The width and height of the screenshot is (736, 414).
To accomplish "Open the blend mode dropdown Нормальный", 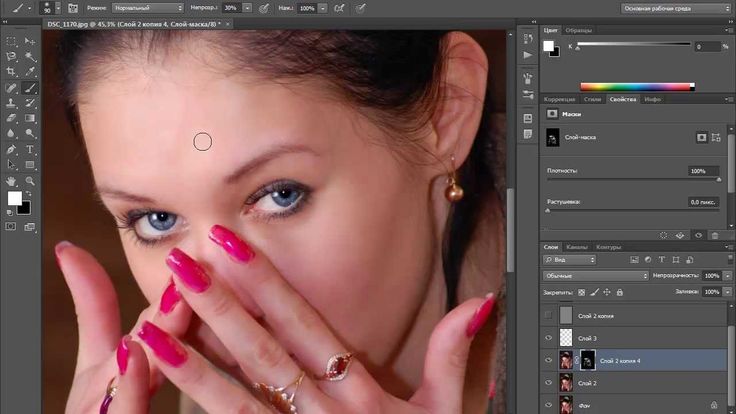I will (x=147, y=8).
